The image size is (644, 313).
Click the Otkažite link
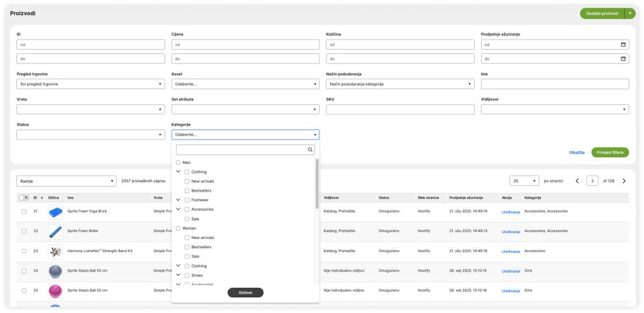pos(577,152)
